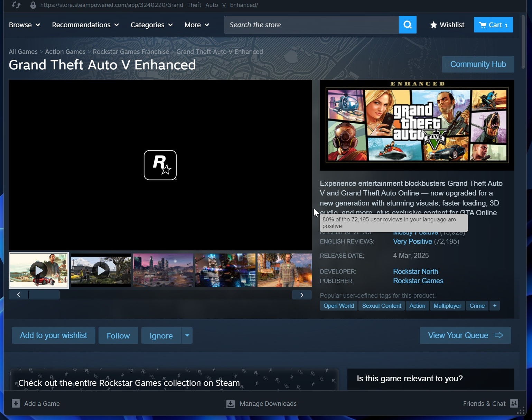Click Add to your wishlist button
This screenshot has height=420, width=532.
coord(54,335)
